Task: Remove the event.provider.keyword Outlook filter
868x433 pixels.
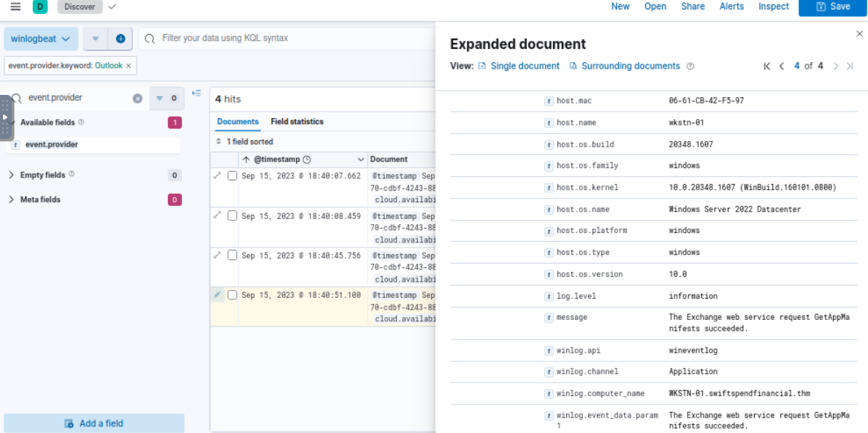Action: click(x=129, y=66)
